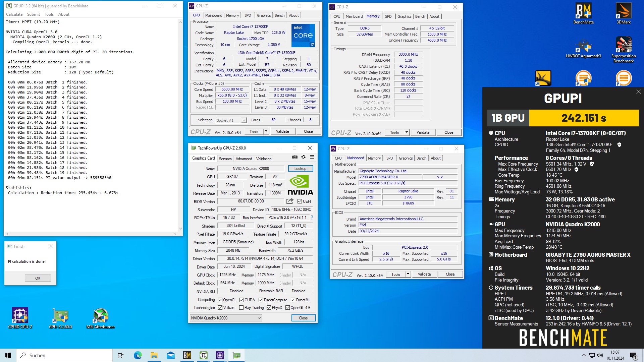Image resolution: width=644 pixels, height=362 pixels.
Task: Switch to the Advanced tab in GPU-Z
Action: (x=244, y=159)
